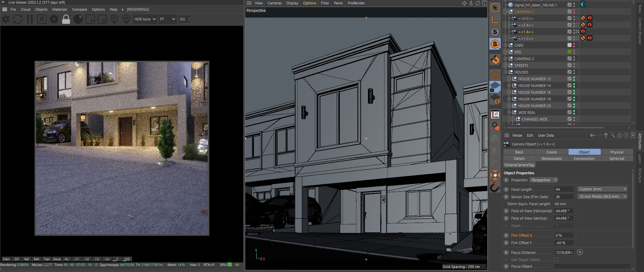Image resolution: width=644 pixels, height=272 pixels.
Task: Open the Composition tab
Action: pos(584,158)
